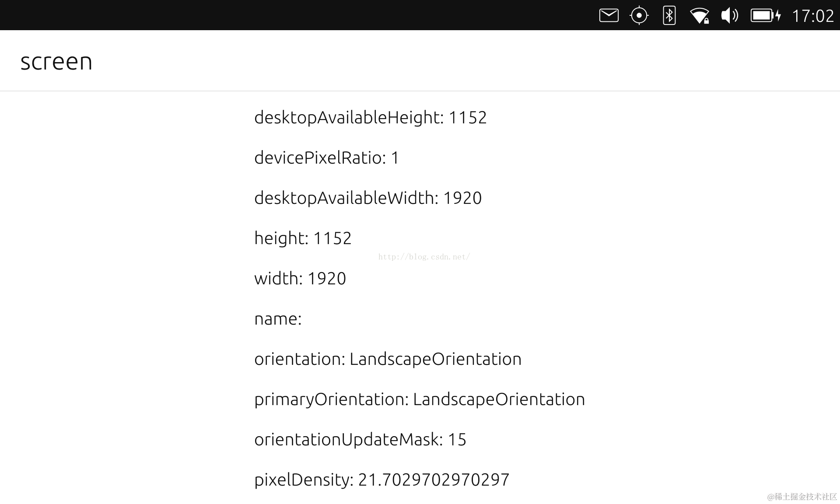Screen dimensions: 840x504
Task: Click the pixelDensity value line
Action: (x=381, y=479)
